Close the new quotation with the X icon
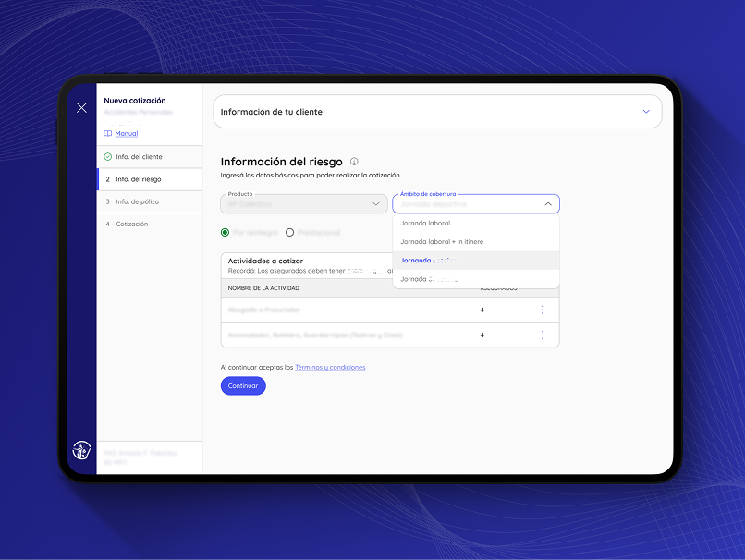 point(81,108)
